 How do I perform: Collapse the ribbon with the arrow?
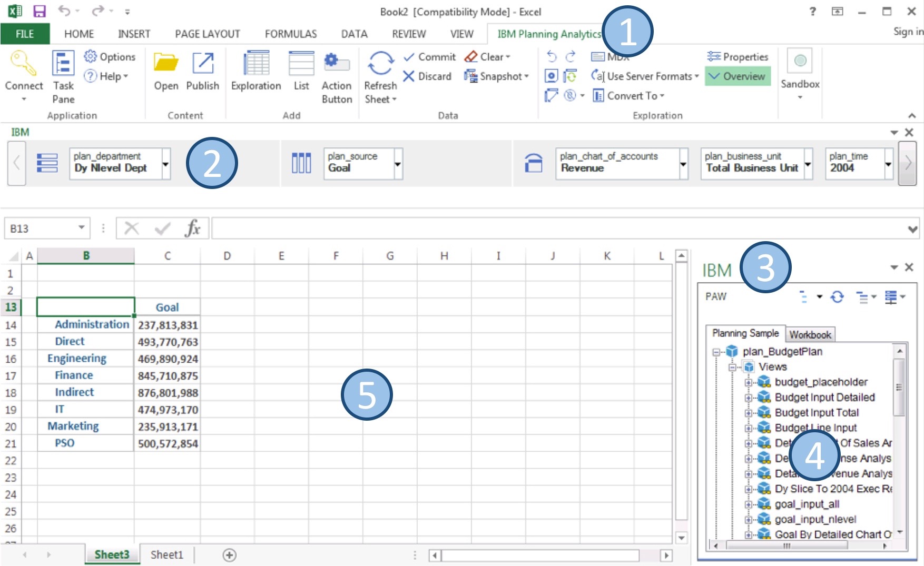912,115
